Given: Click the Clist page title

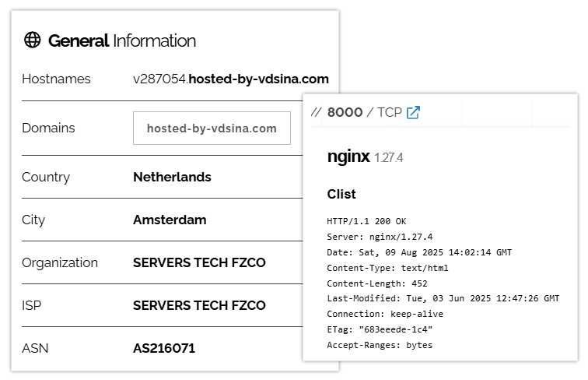Looking at the screenshot, I should pos(341,194).
